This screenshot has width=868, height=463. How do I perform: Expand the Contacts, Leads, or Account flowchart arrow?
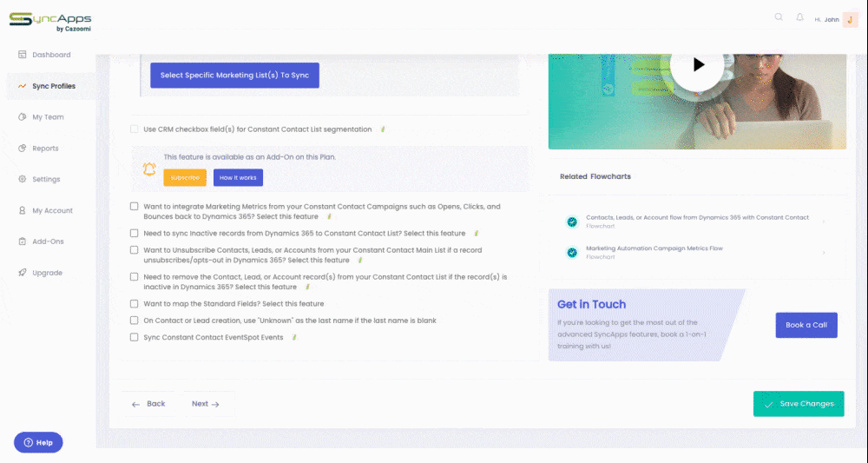[x=824, y=222]
